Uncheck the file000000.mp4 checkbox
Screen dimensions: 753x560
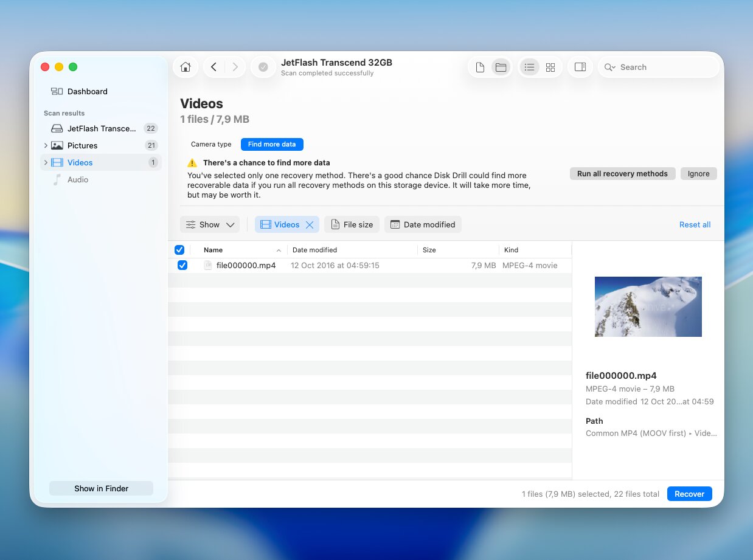[182, 265]
